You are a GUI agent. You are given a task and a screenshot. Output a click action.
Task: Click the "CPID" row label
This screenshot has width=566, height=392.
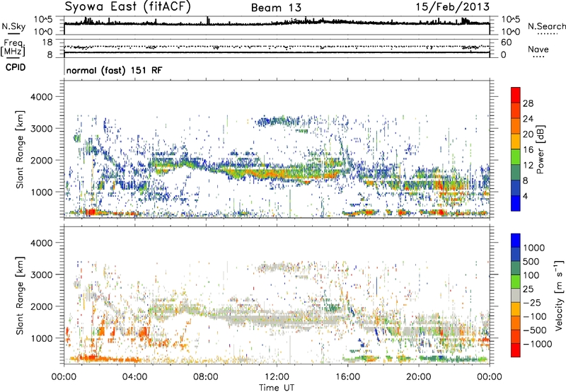[x=16, y=67]
